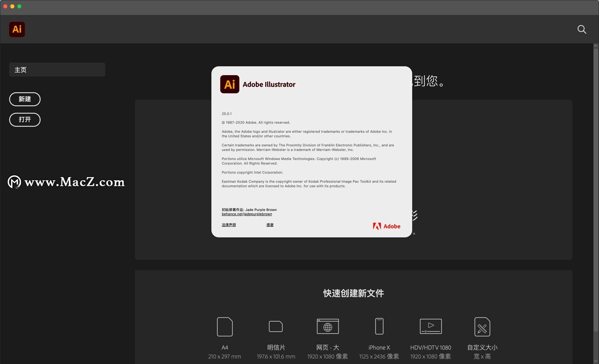Choose the iPhone X preset icon
This screenshot has width=599, height=364.
[x=379, y=326]
